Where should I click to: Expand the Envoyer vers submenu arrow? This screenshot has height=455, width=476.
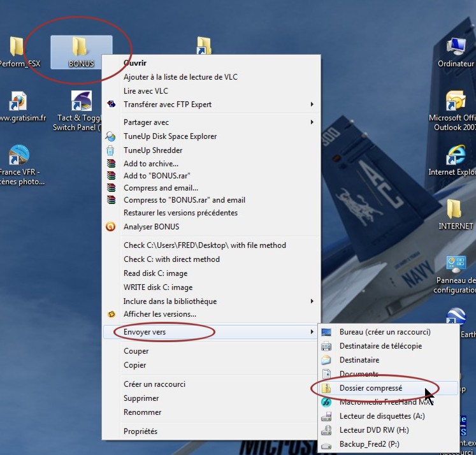[x=312, y=332]
